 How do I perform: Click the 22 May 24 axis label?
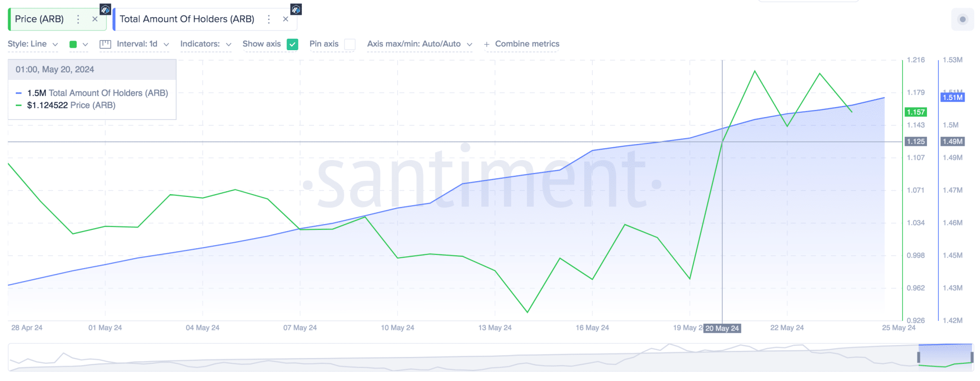[787, 328]
